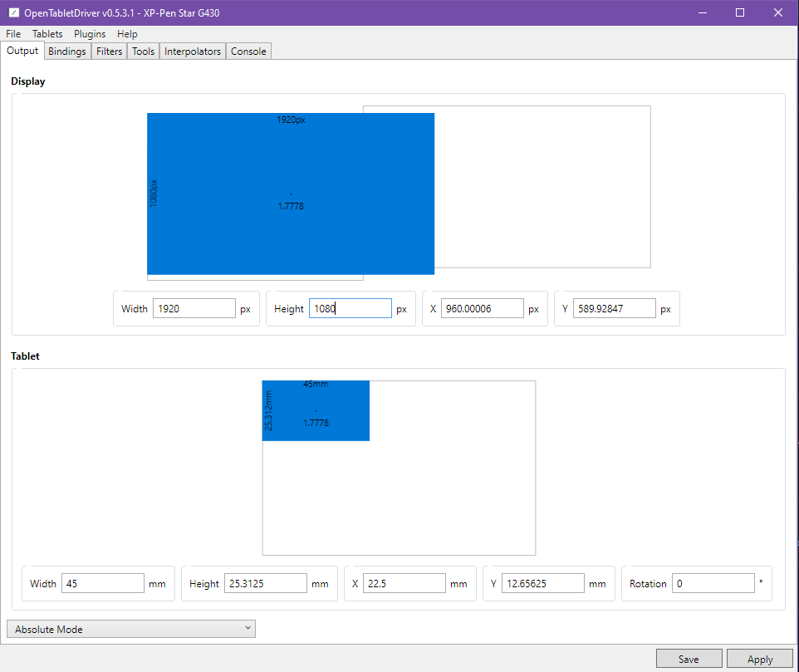799x672 pixels.
Task: Click the Save button
Action: click(689, 659)
